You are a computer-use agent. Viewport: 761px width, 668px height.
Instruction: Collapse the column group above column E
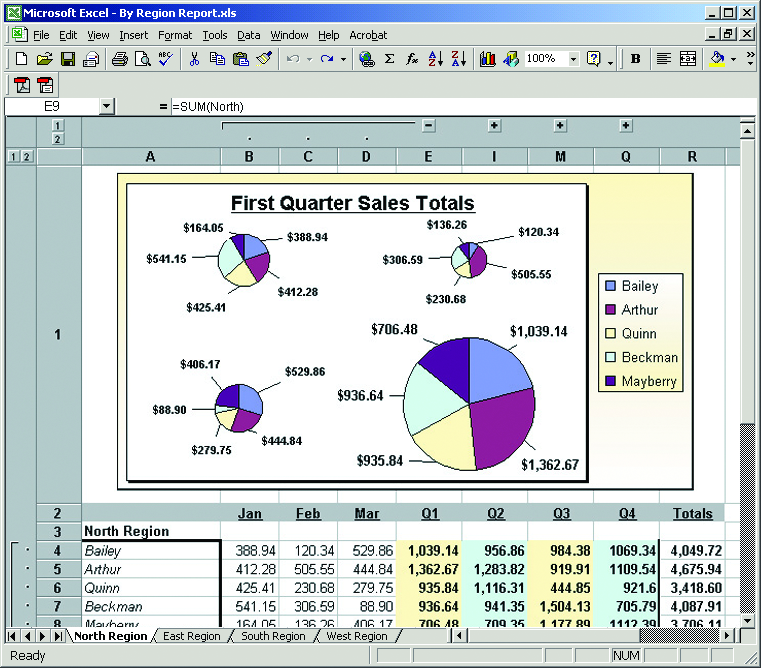428,125
